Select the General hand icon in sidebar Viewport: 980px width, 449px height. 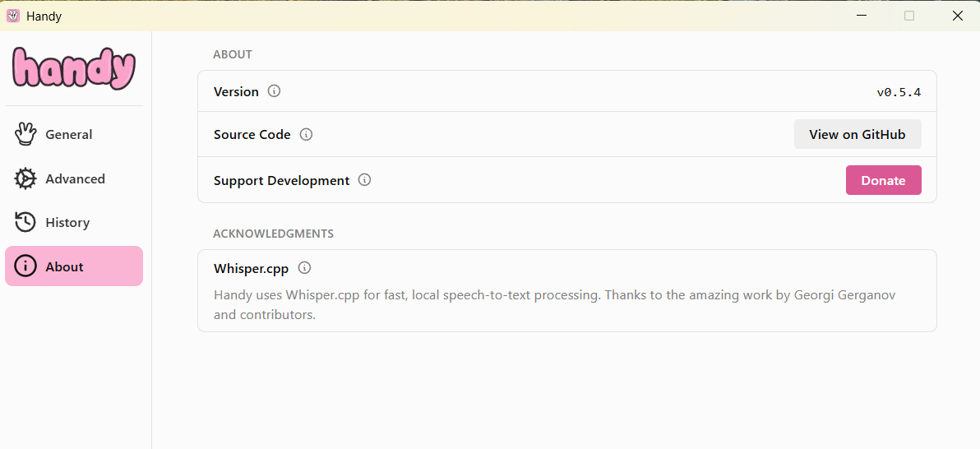(x=25, y=134)
